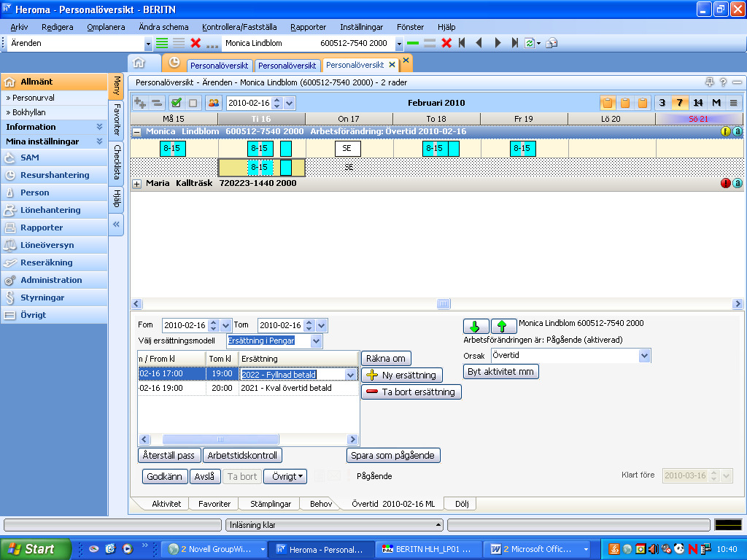Click the yellow info icon on Monica's row
Image resolution: width=747 pixels, height=560 pixels.
point(726,131)
